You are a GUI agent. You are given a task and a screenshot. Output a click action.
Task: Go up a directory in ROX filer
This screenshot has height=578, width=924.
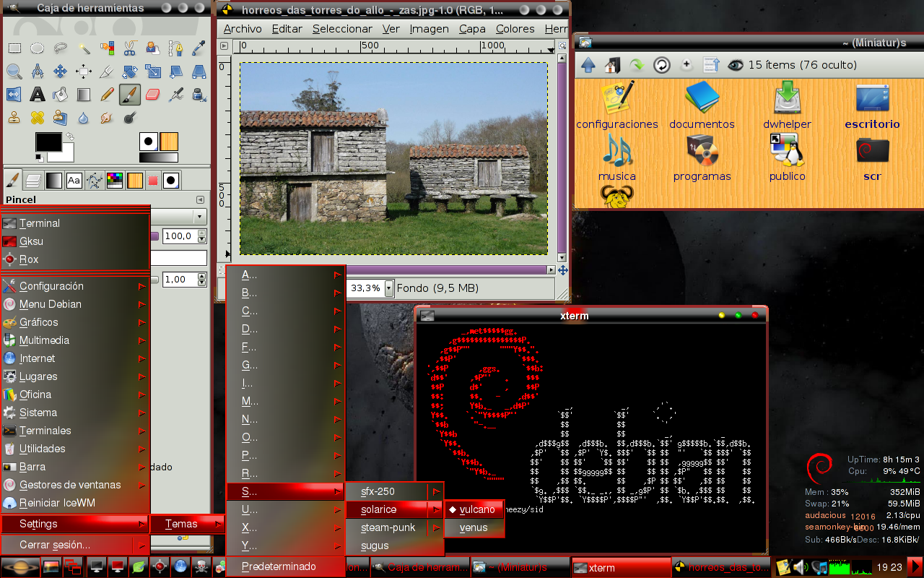click(588, 65)
